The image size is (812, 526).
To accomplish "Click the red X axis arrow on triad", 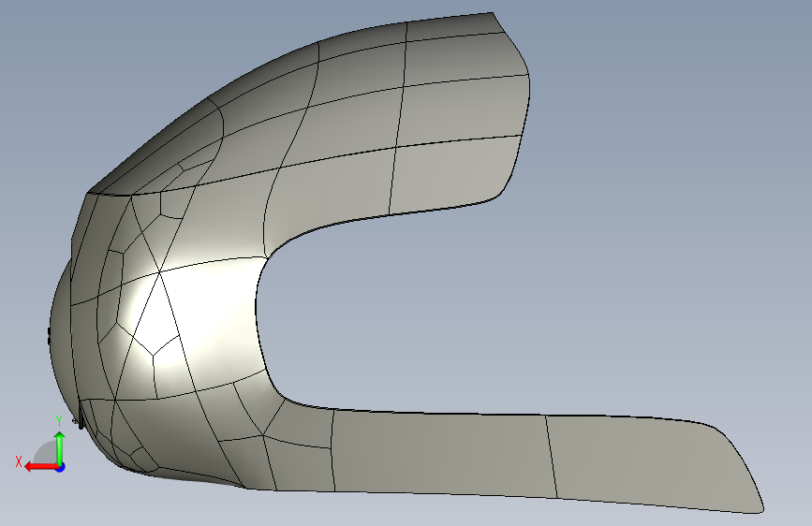I will coord(40,467).
